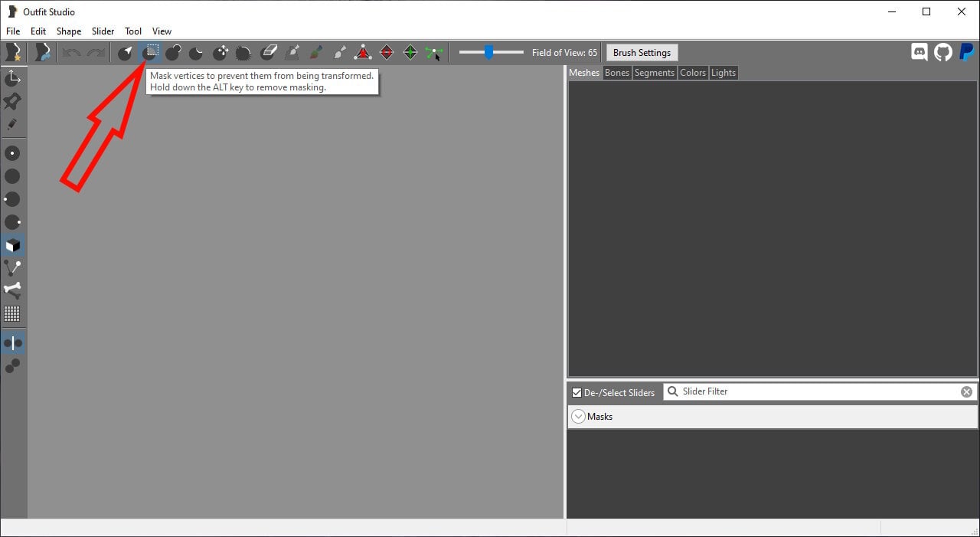Switch to the Meshes tab
980x537 pixels.
pyautogui.click(x=584, y=73)
